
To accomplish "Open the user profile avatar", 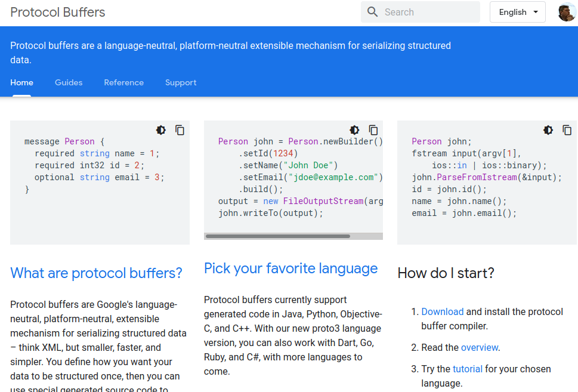I will pos(567,12).
